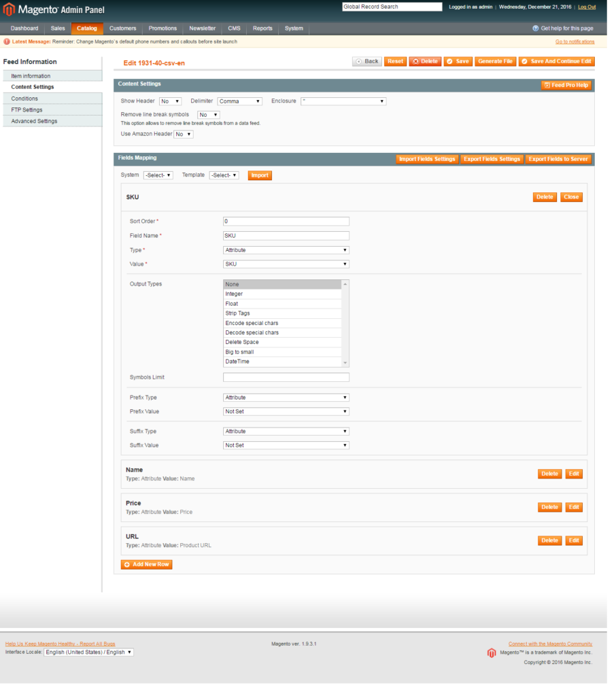Select Strip Tags in Output Types

[282, 313]
